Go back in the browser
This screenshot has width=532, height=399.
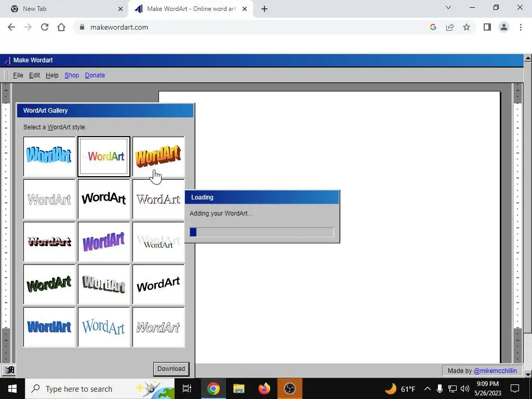[x=11, y=27]
